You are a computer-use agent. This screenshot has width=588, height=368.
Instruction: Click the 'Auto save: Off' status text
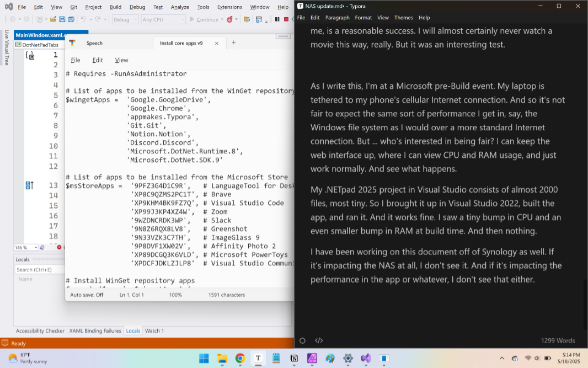87,295
